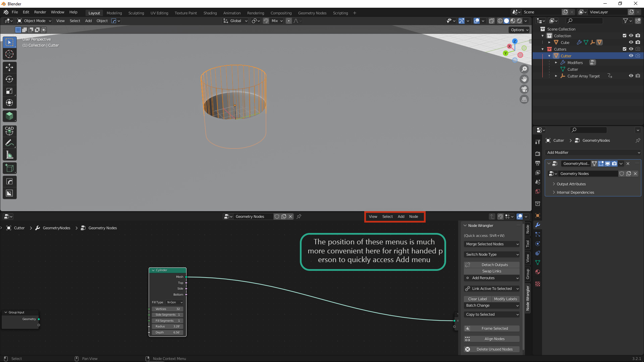Expand the Output Attributes panel
This screenshot has width=644, height=362.
[571, 184]
